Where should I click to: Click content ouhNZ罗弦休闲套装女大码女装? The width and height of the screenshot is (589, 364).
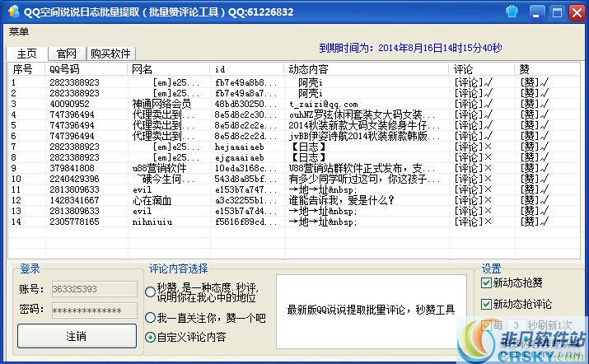(x=362, y=114)
